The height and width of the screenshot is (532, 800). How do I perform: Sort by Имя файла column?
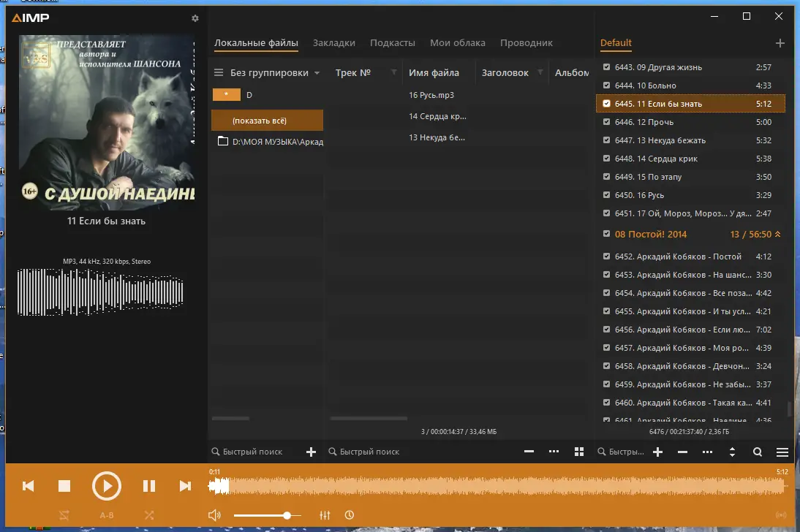[434, 72]
